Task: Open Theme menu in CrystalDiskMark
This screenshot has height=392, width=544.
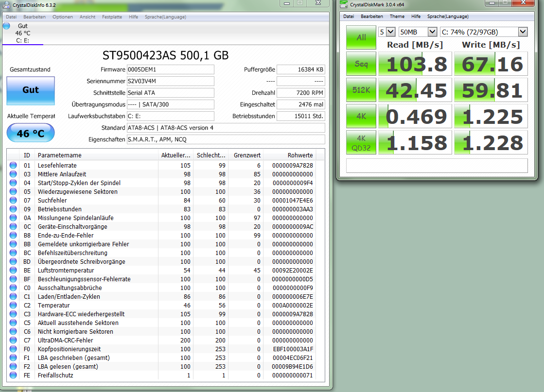Action: (x=397, y=17)
